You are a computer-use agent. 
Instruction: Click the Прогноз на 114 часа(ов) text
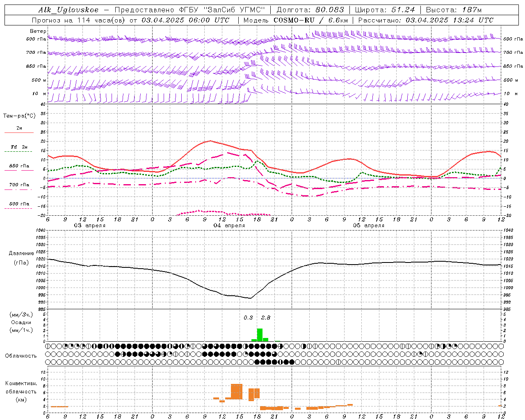[x=79, y=20]
